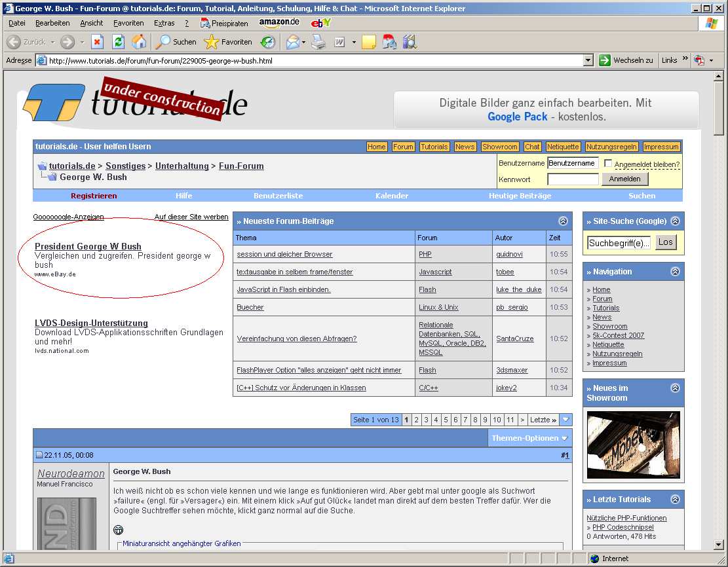Click the Showroom photo thumbnail
This screenshot has height=567, width=728.
(633, 445)
